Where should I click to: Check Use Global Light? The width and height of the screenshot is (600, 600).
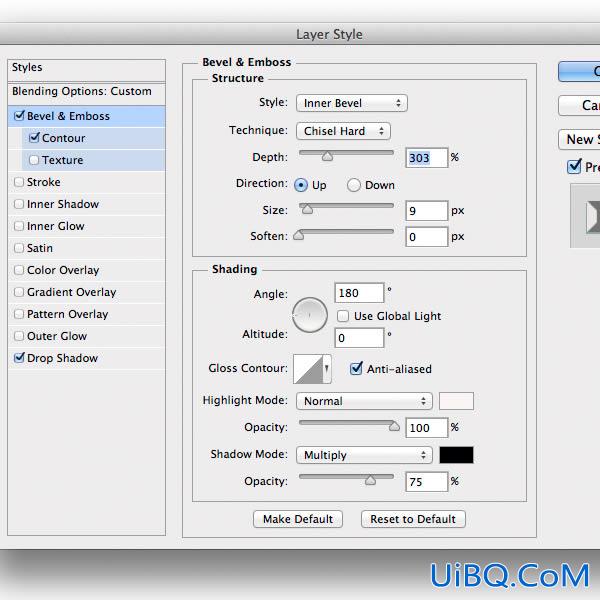click(343, 316)
